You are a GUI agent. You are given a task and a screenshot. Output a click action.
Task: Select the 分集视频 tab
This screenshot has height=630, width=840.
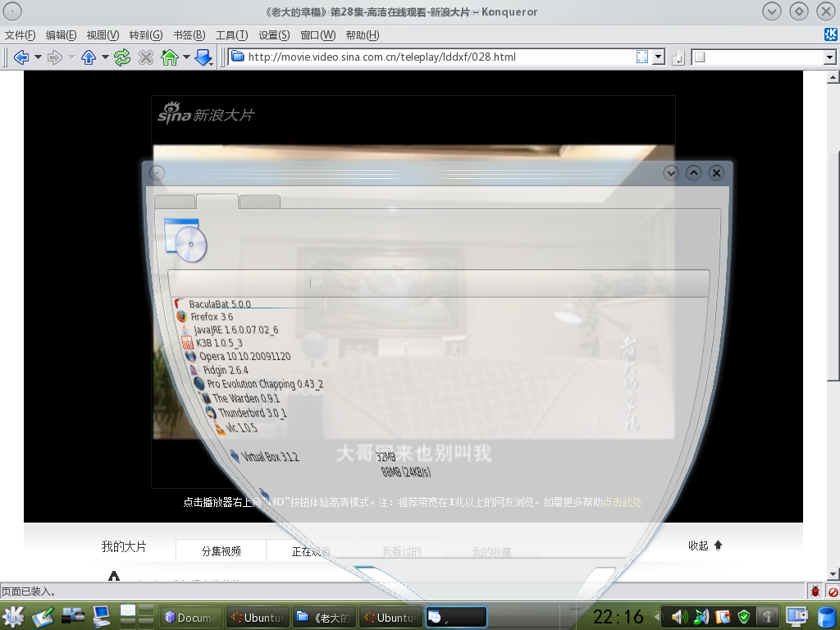pos(221,550)
